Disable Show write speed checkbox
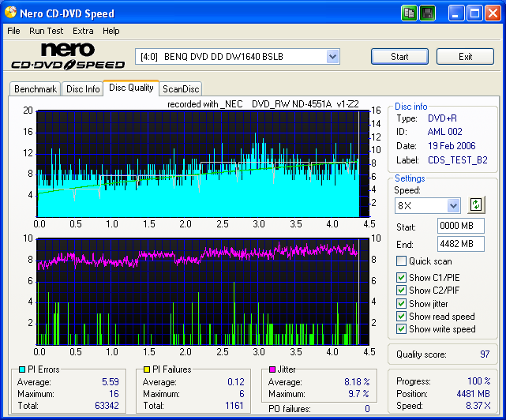 (402, 329)
